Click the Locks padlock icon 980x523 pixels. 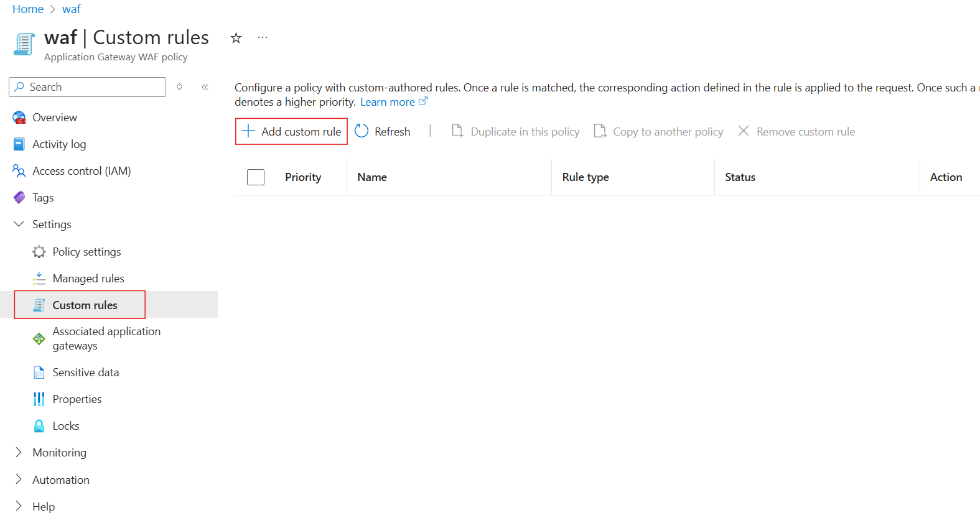click(x=39, y=426)
